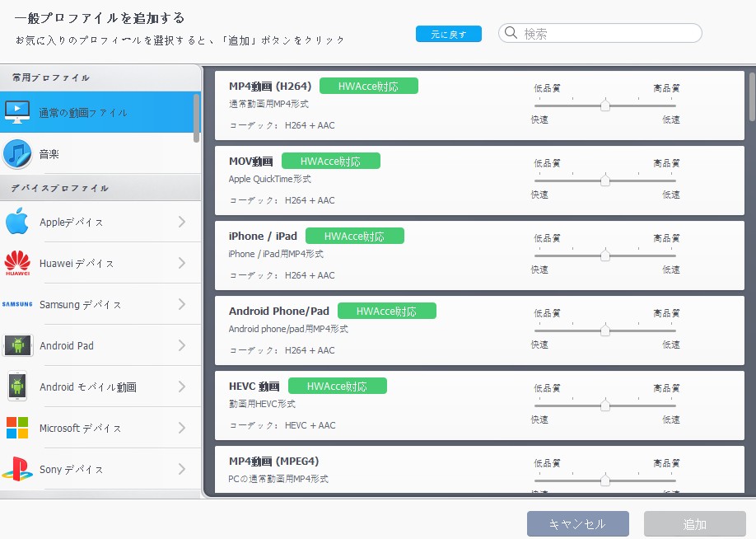This screenshot has width=756, height=539.
Task: Click the Apple logo icon
Action: 17,222
